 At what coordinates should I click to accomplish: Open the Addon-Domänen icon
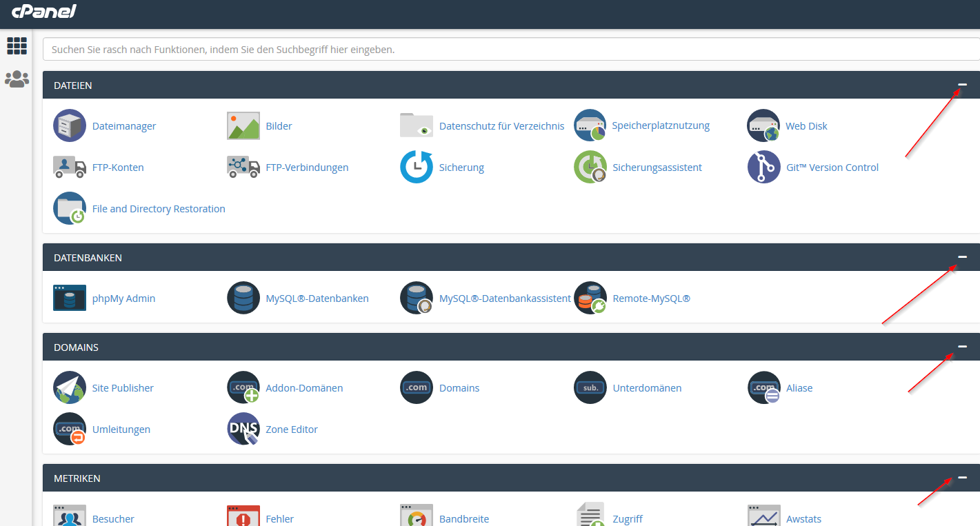point(243,387)
